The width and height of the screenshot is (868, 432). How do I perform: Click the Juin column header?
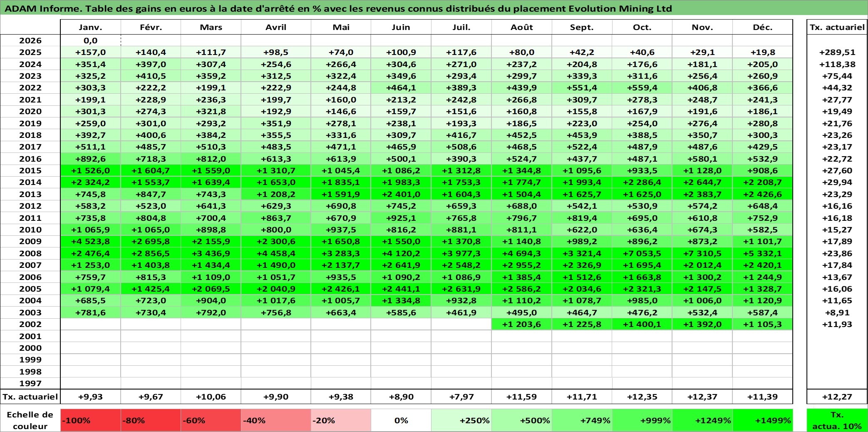[401, 27]
